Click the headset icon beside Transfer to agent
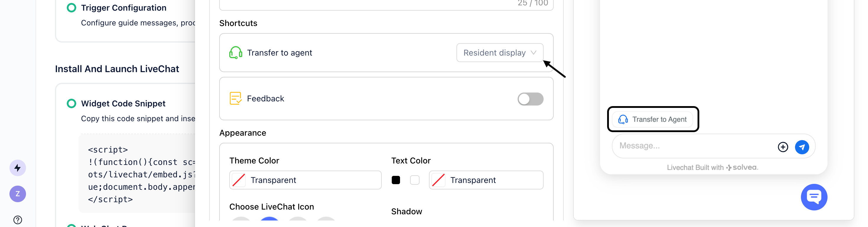Screen dimensions: 868x227 [x=235, y=53]
